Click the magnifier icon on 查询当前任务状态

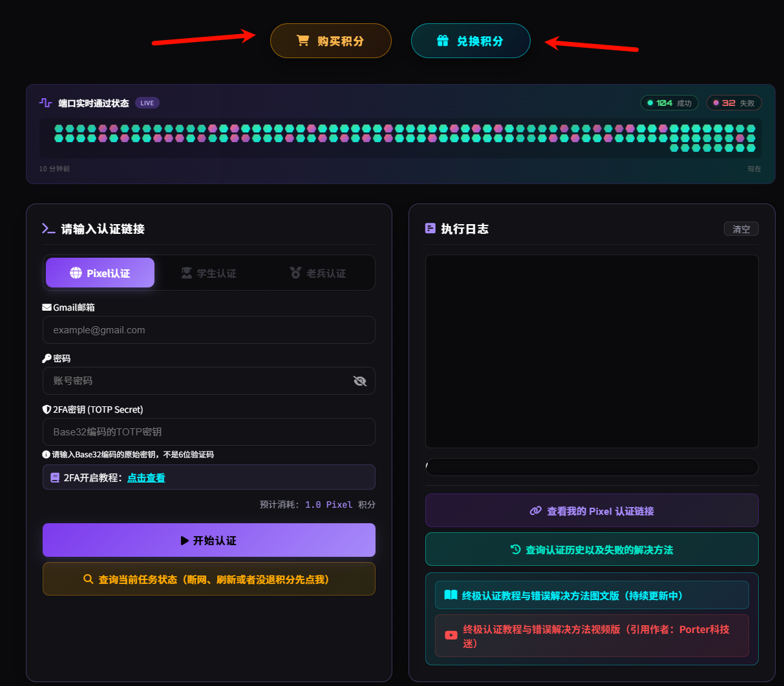point(89,579)
